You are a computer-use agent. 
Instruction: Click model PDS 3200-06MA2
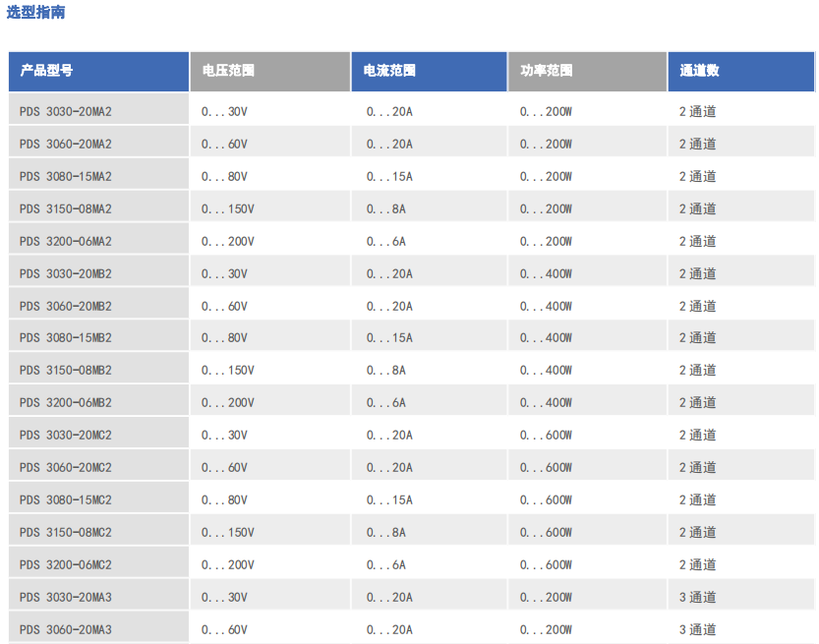pyautogui.click(x=66, y=241)
